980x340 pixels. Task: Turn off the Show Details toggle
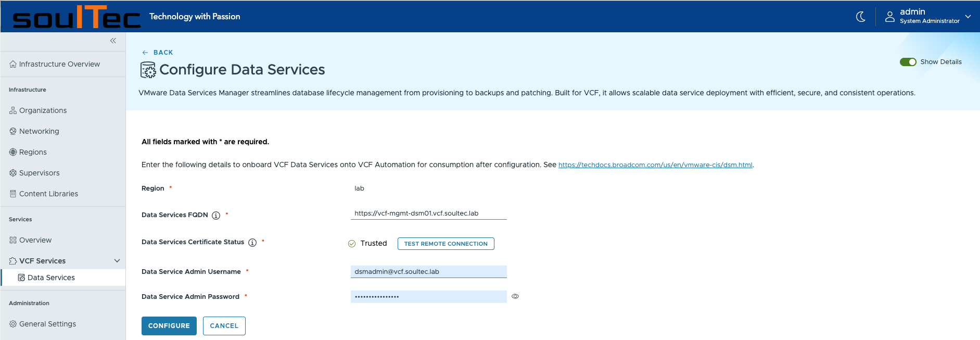click(x=908, y=62)
